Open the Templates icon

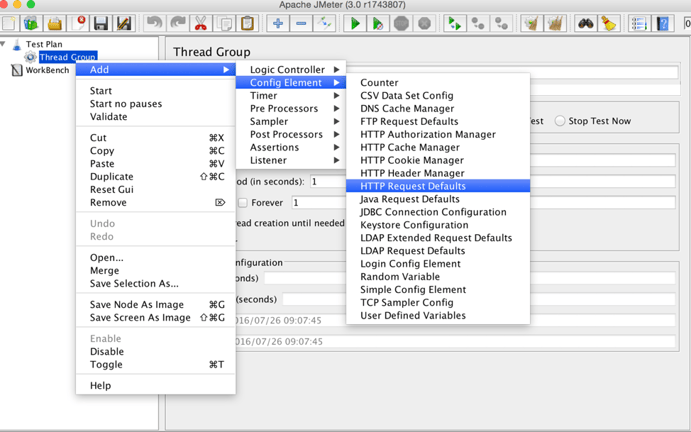[x=31, y=23]
